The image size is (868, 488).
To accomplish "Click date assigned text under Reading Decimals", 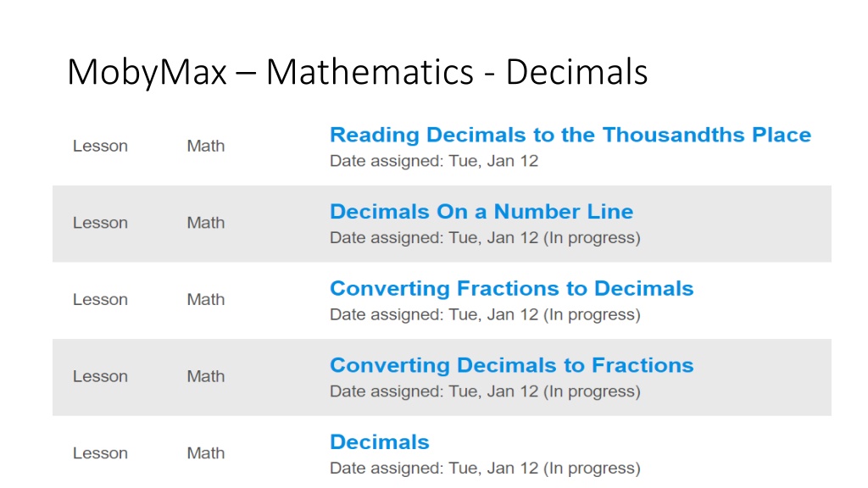I will pos(434,161).
